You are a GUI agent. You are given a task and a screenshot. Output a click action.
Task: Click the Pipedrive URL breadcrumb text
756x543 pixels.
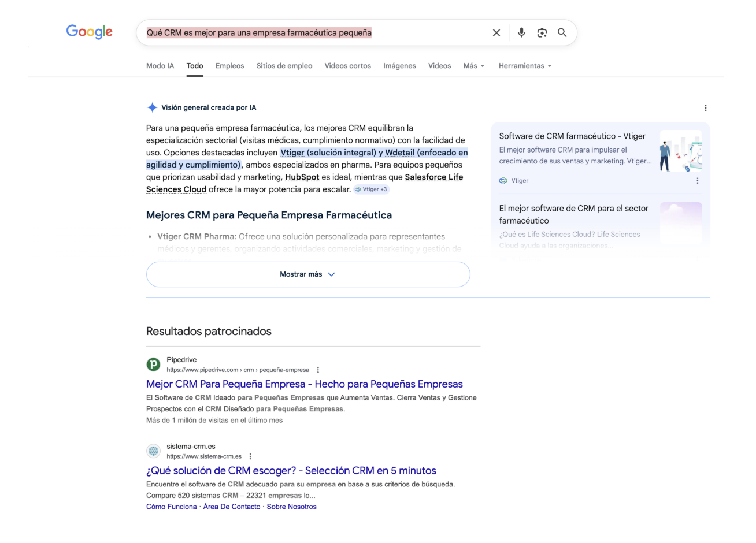tap(238, 370)
